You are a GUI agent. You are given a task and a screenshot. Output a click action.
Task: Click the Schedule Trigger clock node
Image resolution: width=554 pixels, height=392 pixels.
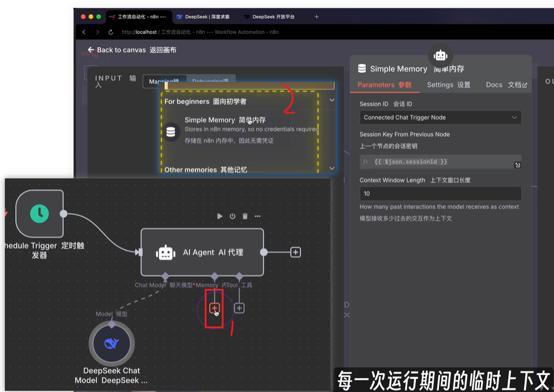[39, 214]
